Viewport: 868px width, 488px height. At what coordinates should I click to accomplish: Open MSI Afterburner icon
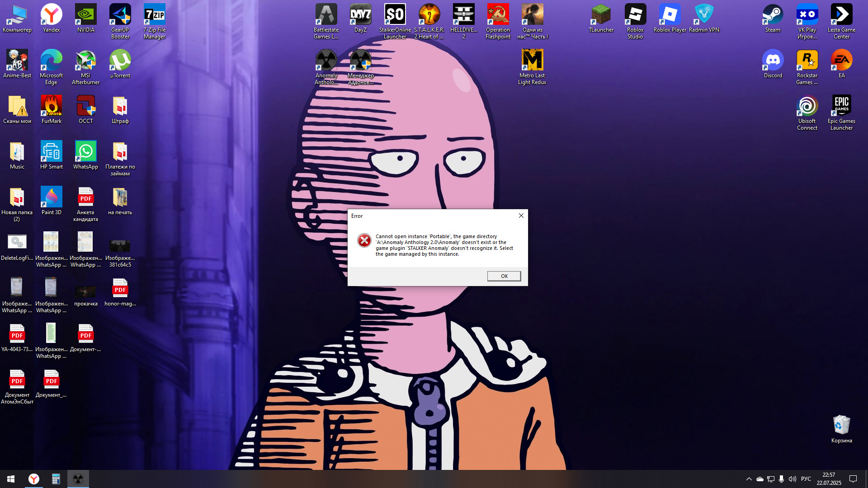tap(86, 67)
